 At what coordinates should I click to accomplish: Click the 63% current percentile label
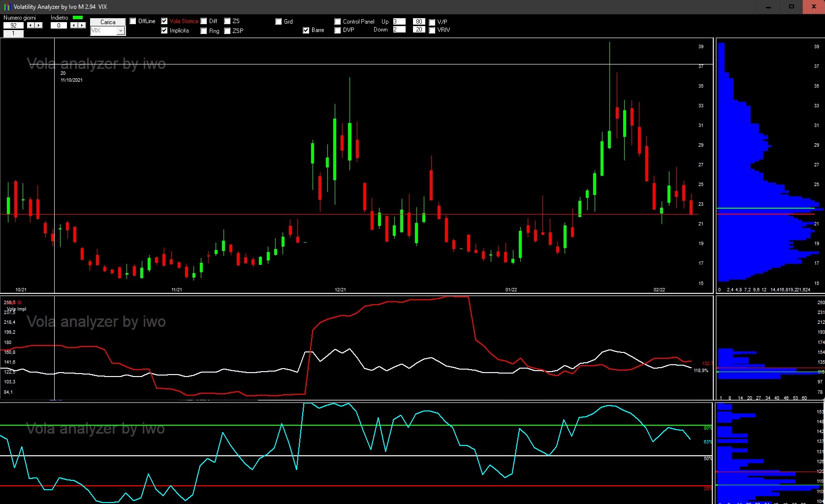[707, 442]
